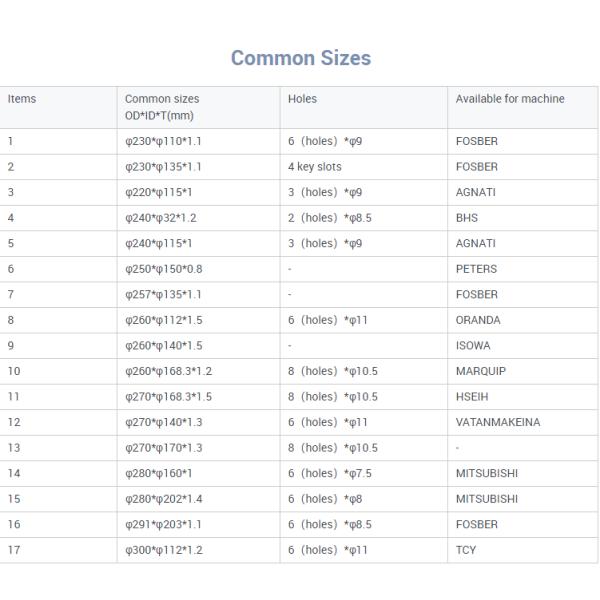
Task: Click the Items column header
Action: tap(22, 99)
